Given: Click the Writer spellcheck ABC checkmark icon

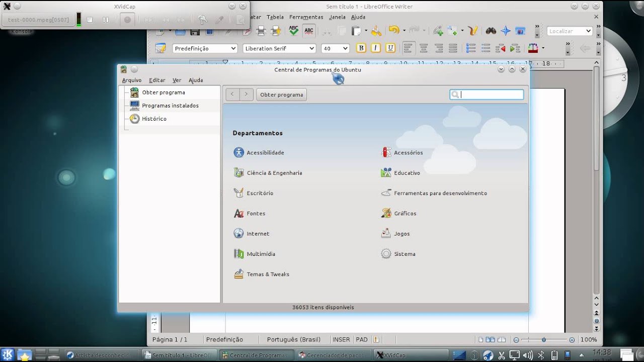Looking at the screenshot, I should [x=294, y=31].
